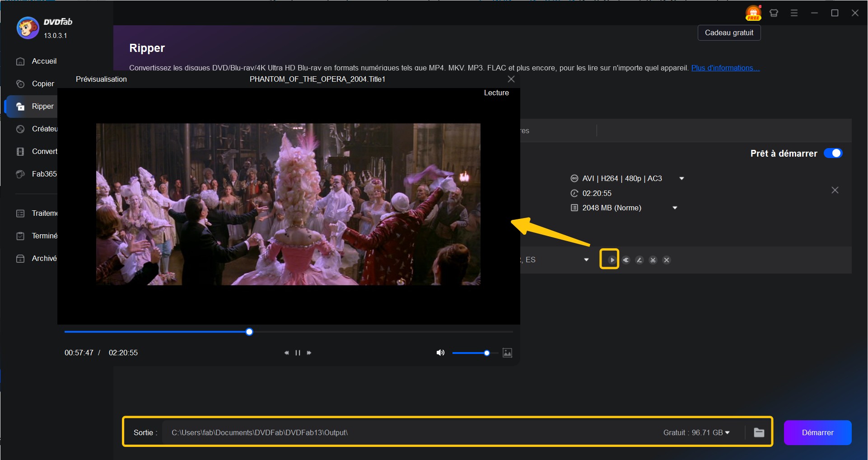Minimize the DVDFab window
Image resolution: width=868 pixels, height=460 pixels.
tap(814, 13)
